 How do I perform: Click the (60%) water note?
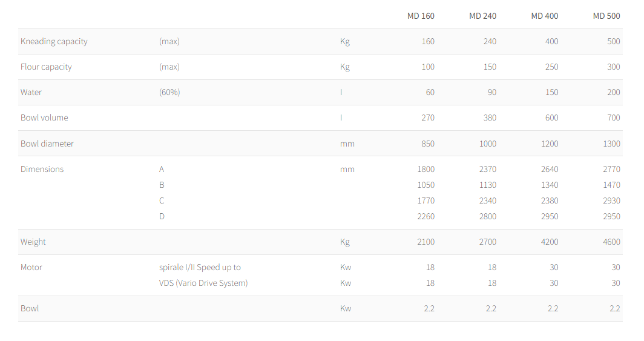169,92
